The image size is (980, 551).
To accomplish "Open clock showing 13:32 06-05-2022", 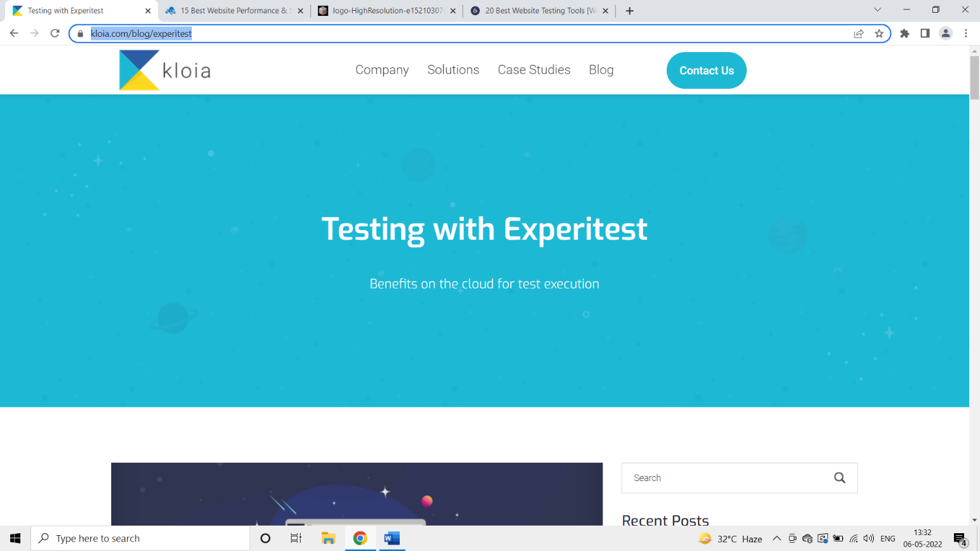I will click(923, 538).
